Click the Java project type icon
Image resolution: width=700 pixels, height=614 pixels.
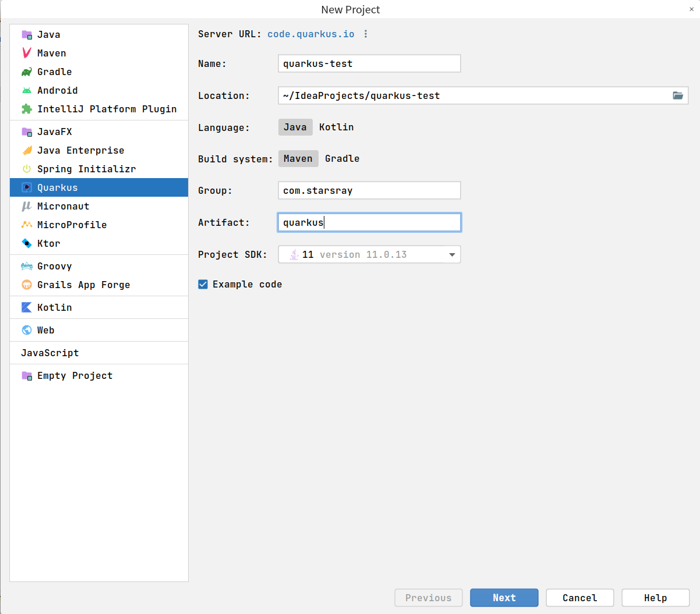click(x=27, y=34)
